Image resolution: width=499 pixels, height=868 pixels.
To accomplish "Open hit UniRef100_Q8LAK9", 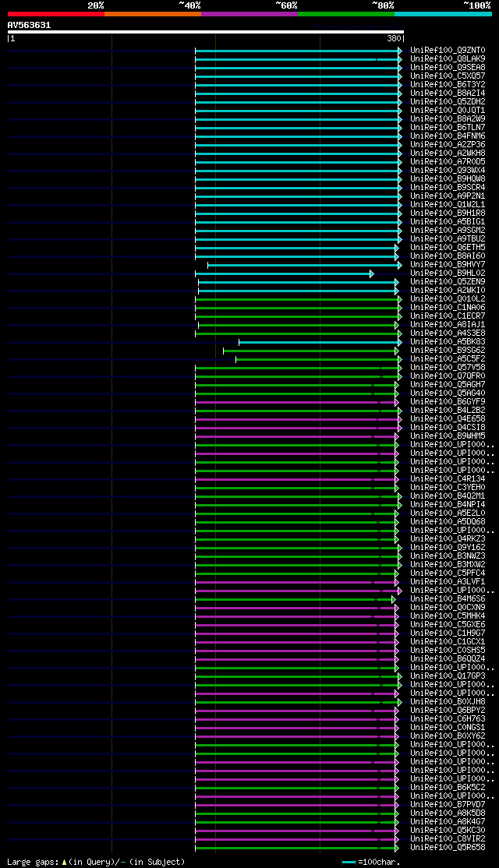I will point(448,58).
